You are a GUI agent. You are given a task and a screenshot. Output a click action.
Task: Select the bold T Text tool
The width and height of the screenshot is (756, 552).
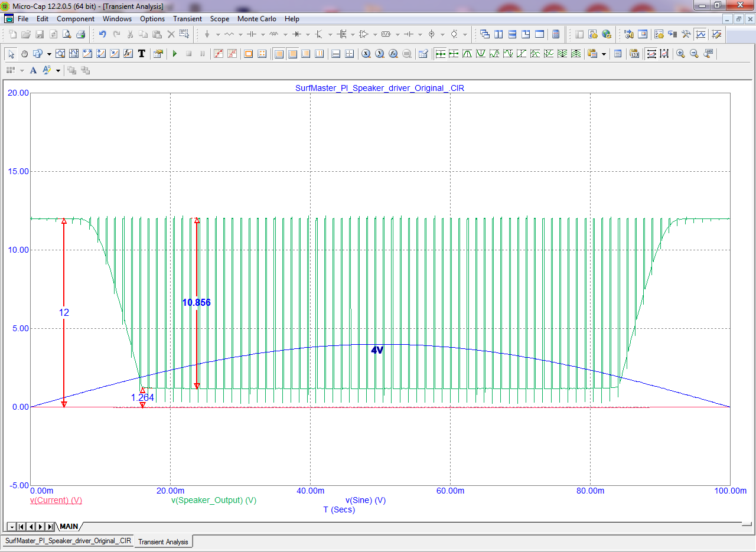(x=142, y=54)
